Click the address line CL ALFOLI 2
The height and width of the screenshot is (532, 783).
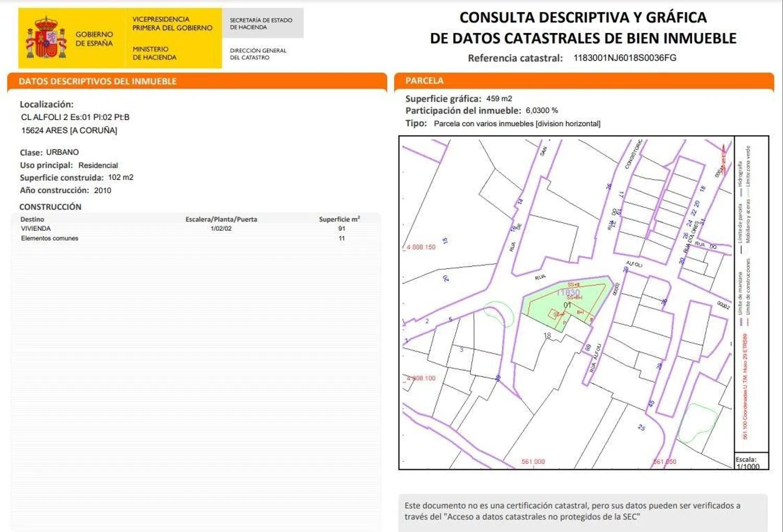tap(75, 117)
